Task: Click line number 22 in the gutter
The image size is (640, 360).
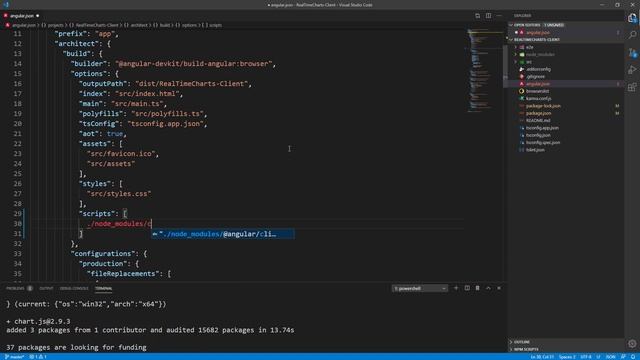Action: 17,144
